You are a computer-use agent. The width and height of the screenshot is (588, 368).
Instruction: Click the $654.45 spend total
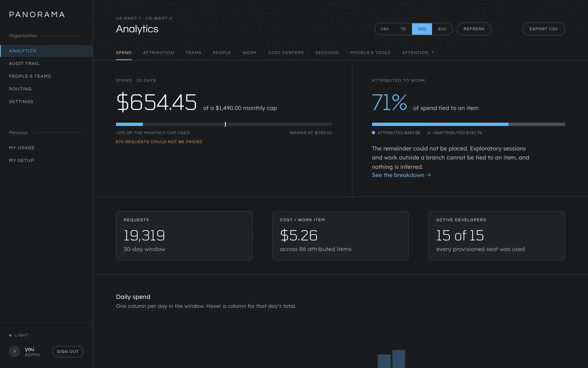pos(156,102)
